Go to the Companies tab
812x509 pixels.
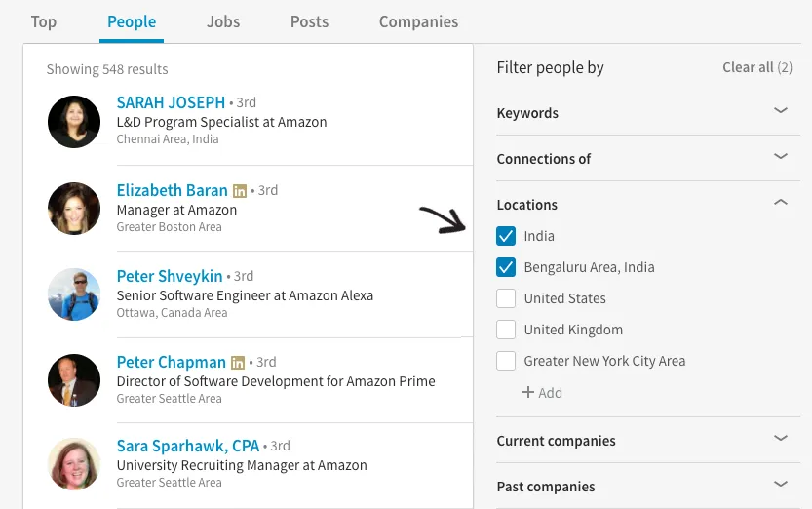click(x=418, y=21)
